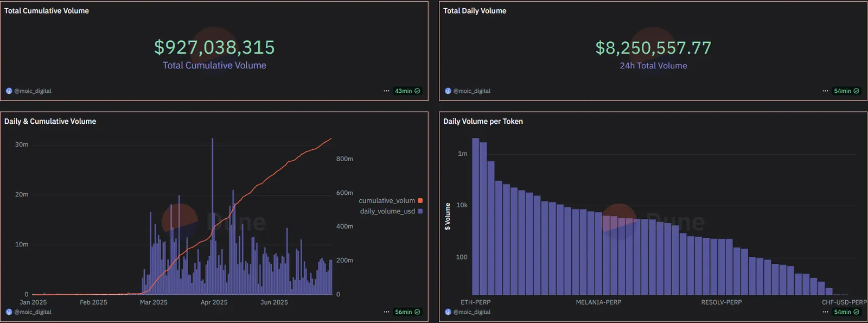Click the Total Daily Volume panel title

475,11
